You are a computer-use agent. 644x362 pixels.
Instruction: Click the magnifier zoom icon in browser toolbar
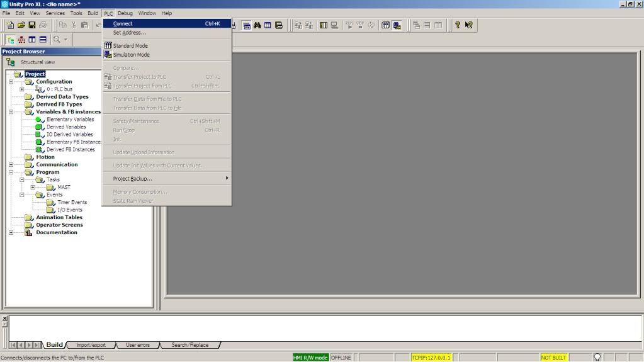pos(57,40)
